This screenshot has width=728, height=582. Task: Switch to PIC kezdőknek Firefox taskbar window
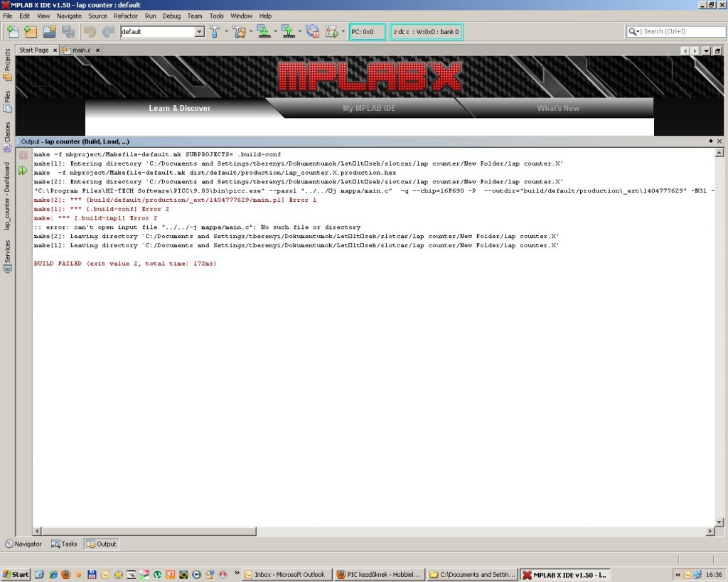380,575
